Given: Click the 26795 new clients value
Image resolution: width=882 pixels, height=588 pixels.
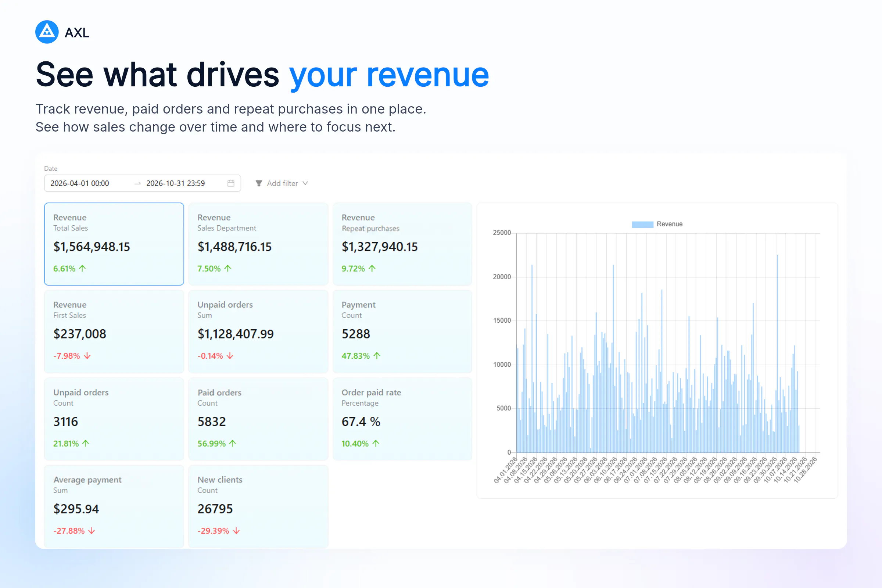Looking at the screenshot, I should point(215,509).
